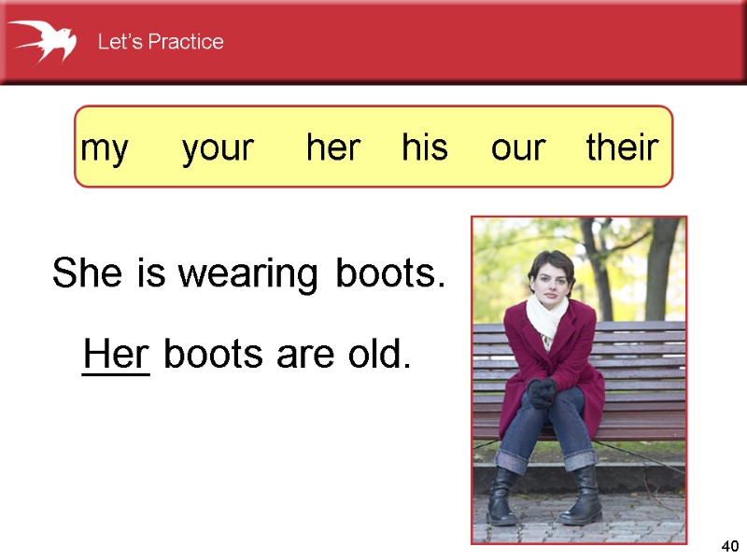747x560 pixels.
Task: Click the sentence 'She is wearing boots.'
Action: pyautogui.click(x=247, y=273)
